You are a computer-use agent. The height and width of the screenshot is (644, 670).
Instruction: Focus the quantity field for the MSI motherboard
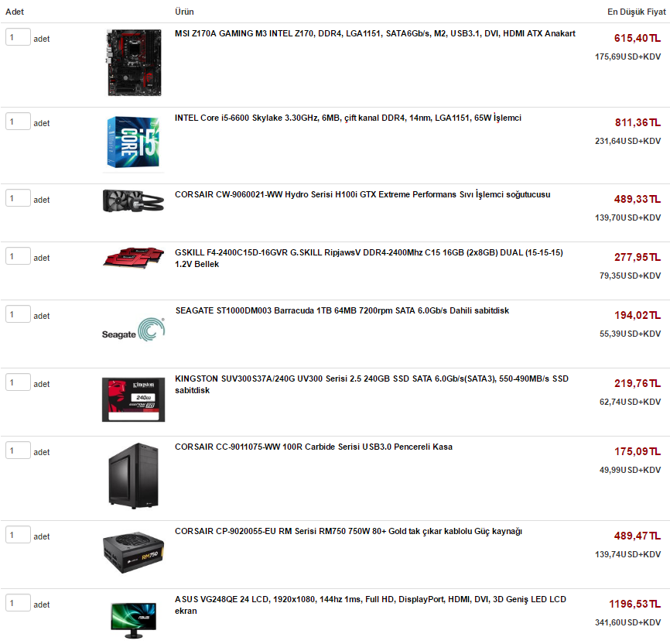point(18,37)
